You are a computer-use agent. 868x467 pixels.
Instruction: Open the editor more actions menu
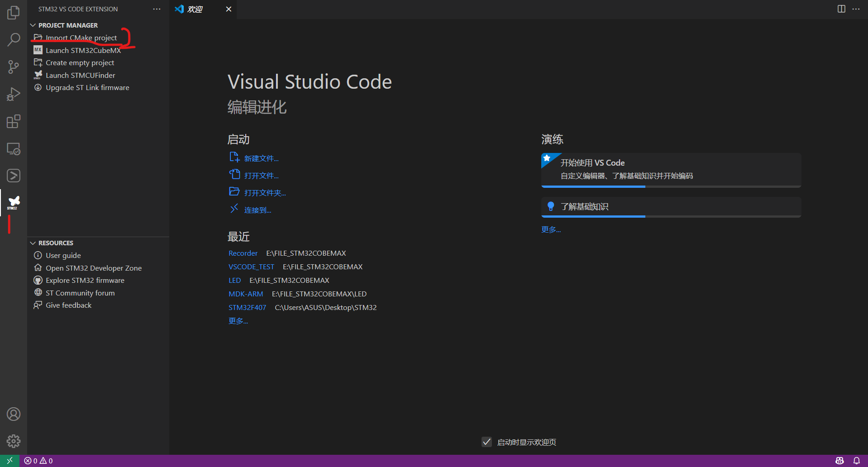[x=856, y=9]
